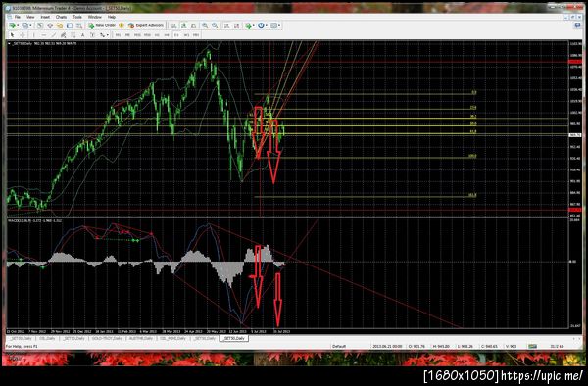Toggle the Expert Advisors button
588x386 pixels.
pyautogui.click(x=145, y=25)
